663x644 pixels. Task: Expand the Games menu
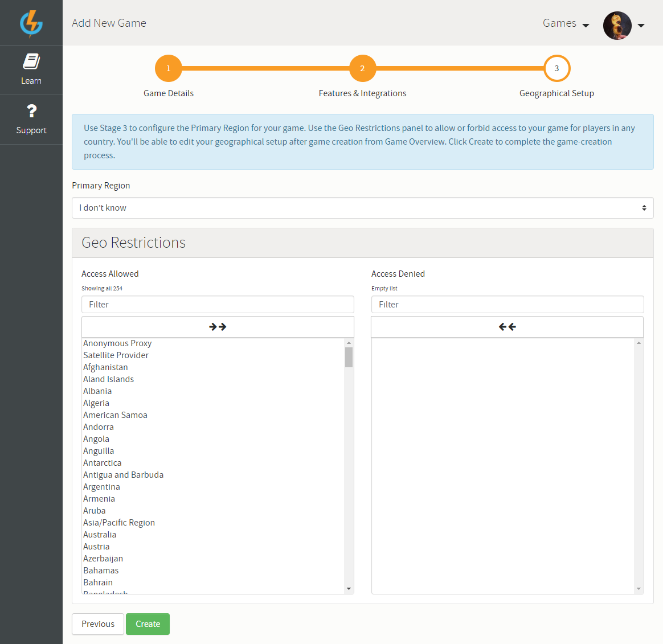coord(566,23)
